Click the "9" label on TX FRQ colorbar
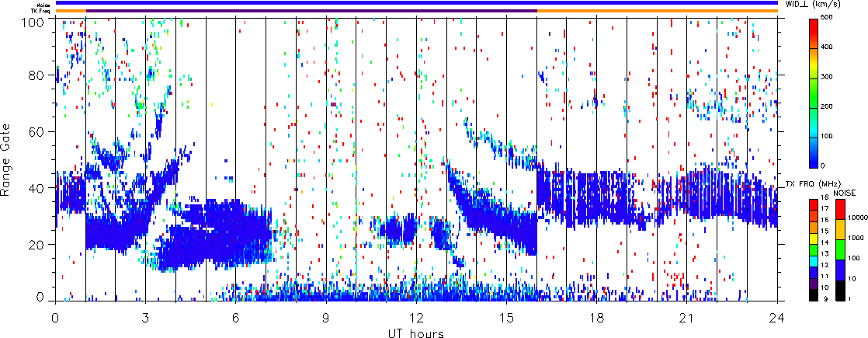Image resolution: width=868 pixels, height=338 pixels. click(827, 298)
